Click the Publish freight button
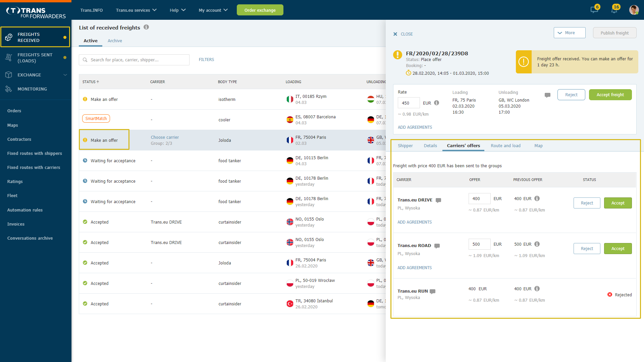The width and height of the screenshot is (644, 362). (614, 33)
